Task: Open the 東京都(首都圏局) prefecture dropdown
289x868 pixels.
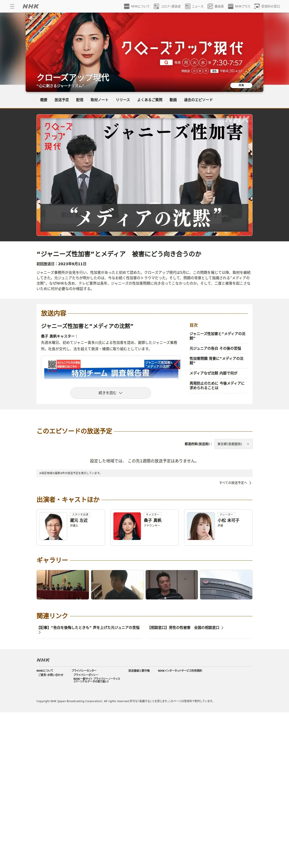Action: 233,444
